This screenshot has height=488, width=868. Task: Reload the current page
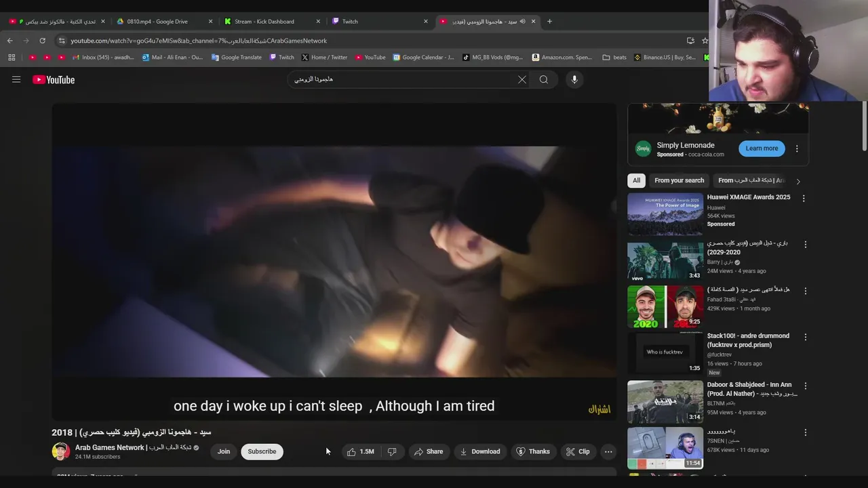coord(42,41)
